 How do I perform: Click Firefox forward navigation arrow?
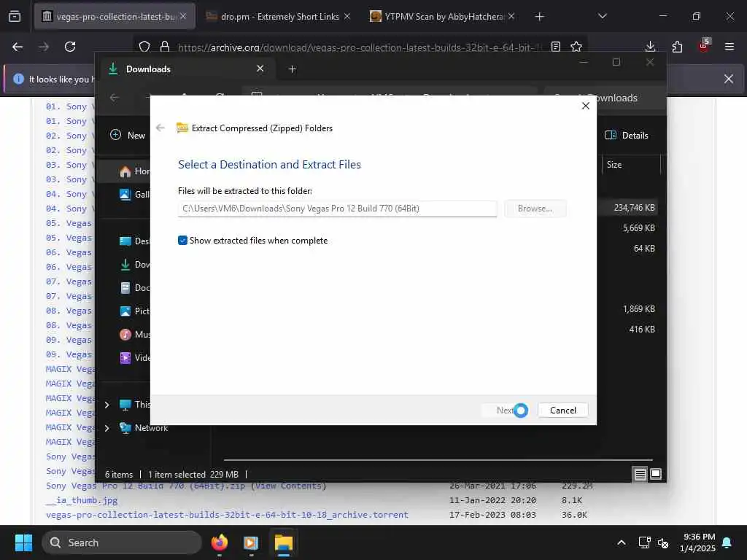44,47
